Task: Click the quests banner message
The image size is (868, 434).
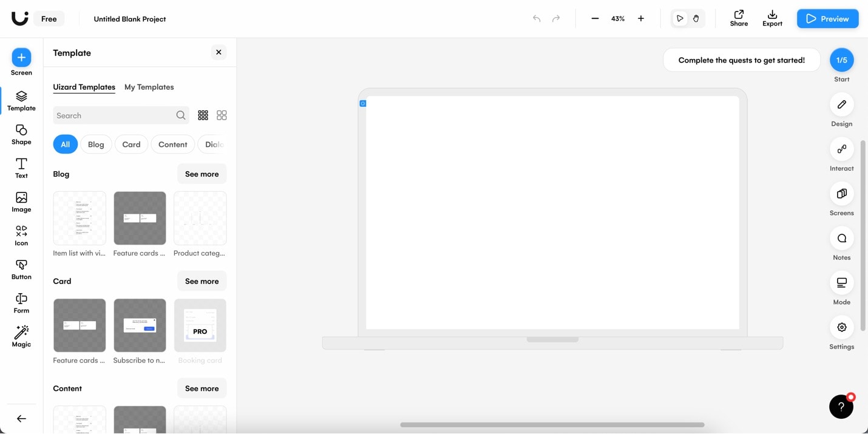Action: click(742, 60)
